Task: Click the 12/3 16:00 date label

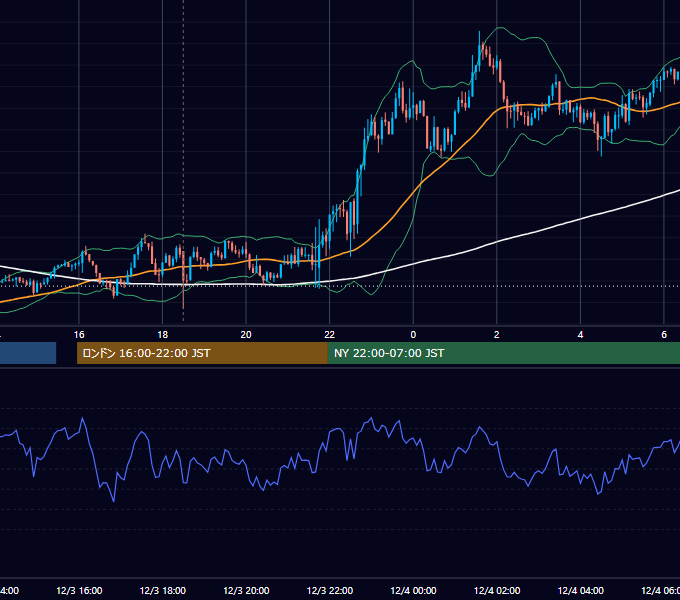Action: (x=79, y=590)
